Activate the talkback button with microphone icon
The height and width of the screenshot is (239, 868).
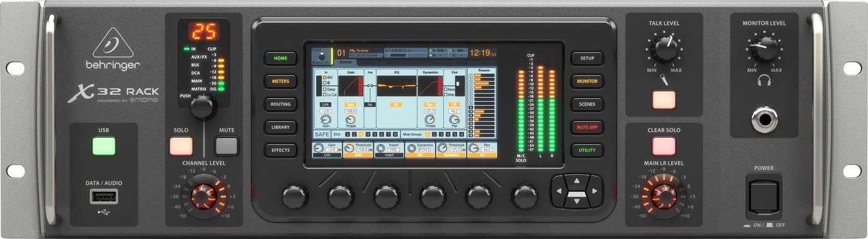664,99
